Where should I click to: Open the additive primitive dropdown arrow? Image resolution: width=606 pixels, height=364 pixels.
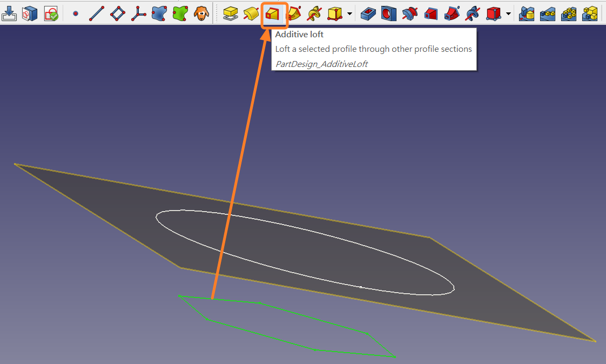point(350,14)
